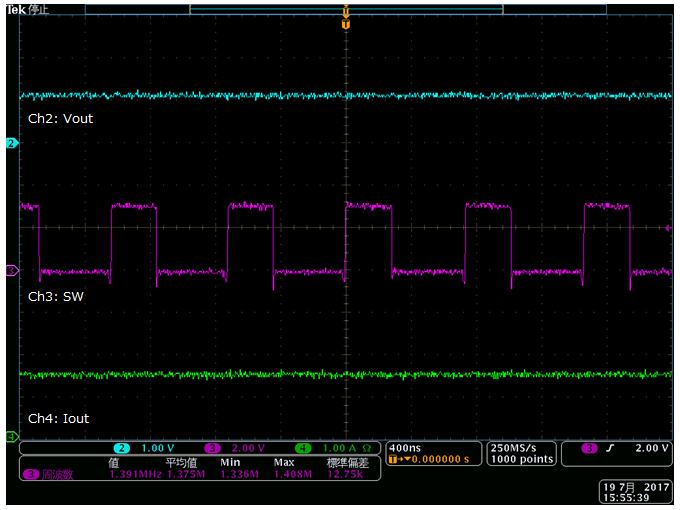Image resolution: width=680 pixels, height=510 pixels.
Task: Click channel 4 scale 1.00 A
Action: (339, 448)
